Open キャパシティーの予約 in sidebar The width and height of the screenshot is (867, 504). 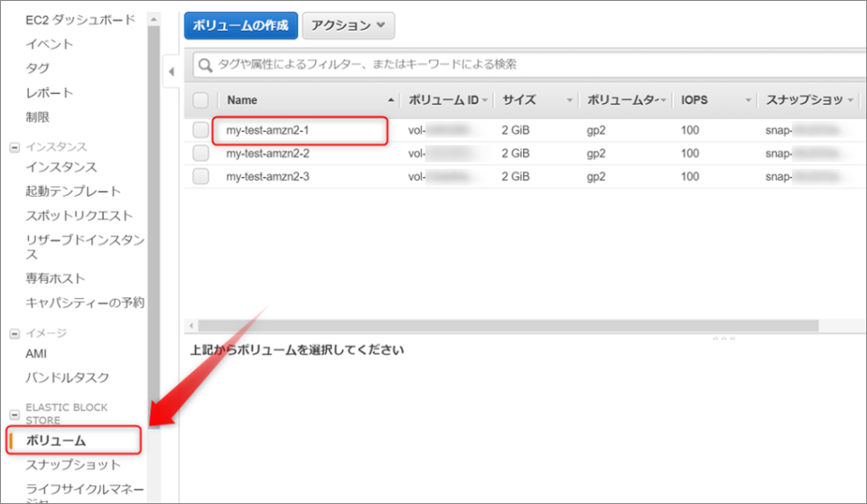85,303
